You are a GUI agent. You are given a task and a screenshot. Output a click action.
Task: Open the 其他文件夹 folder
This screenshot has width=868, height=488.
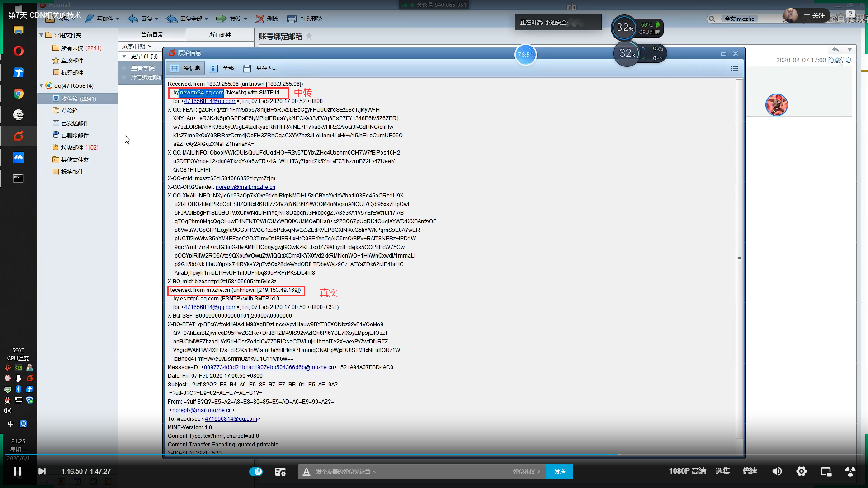pyautogui.click(x=71, y=160)
